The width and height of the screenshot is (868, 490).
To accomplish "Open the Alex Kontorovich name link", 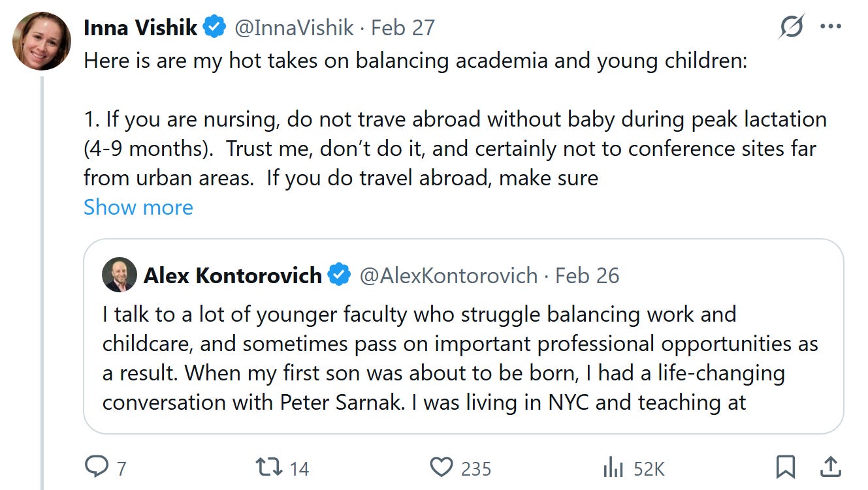I will (233, 275).
